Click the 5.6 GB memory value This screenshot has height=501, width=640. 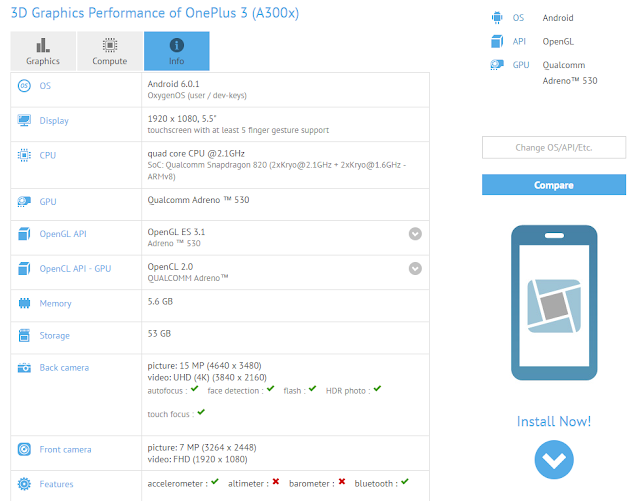pos(160,301)
